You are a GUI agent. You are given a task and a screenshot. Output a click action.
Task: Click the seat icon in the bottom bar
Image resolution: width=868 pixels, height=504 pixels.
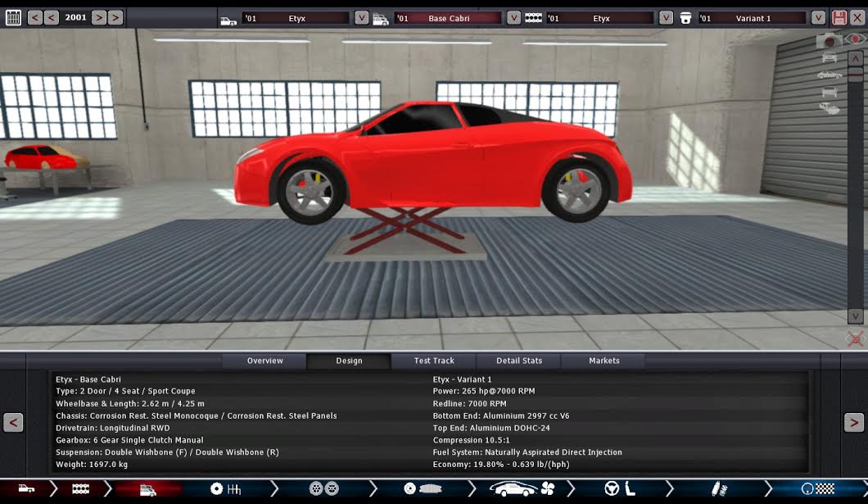coord(630,488)
